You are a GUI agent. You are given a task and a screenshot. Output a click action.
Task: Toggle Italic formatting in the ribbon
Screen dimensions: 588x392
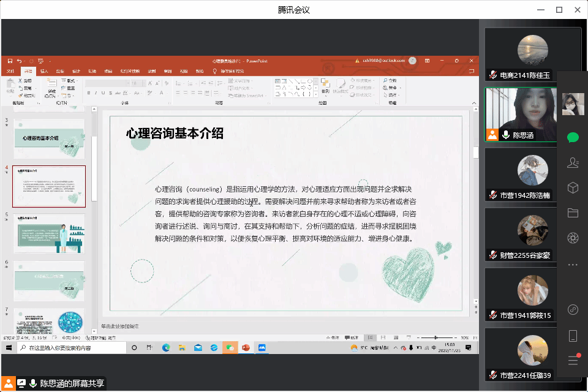point(96,93)
